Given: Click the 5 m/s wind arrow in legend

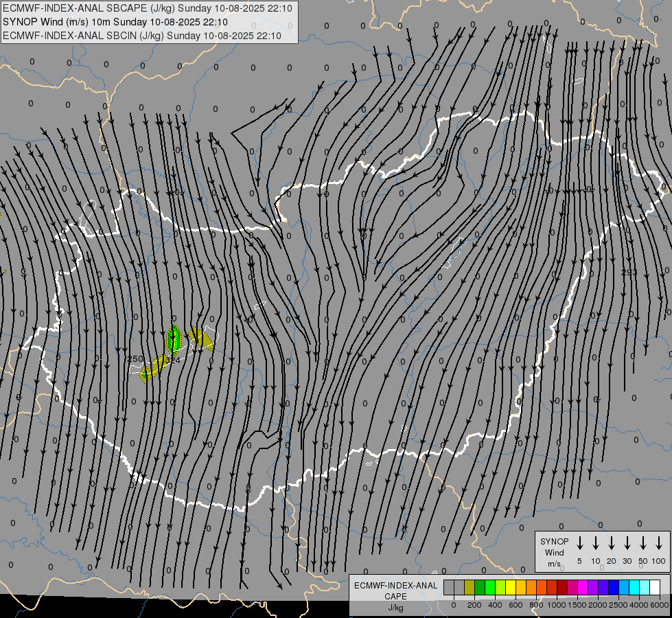Looking at the screenshot, I should tap(579, 542).
